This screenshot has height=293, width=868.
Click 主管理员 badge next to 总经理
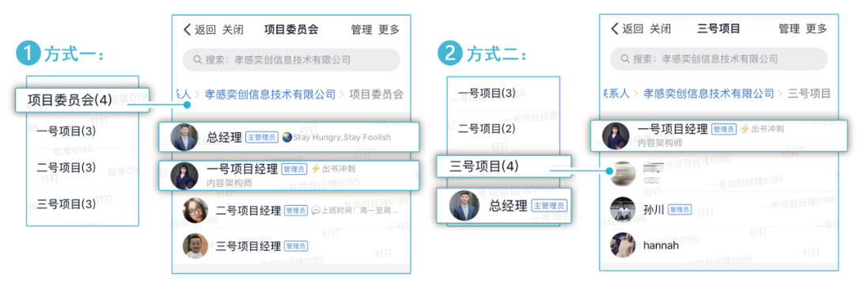point(262,137)
